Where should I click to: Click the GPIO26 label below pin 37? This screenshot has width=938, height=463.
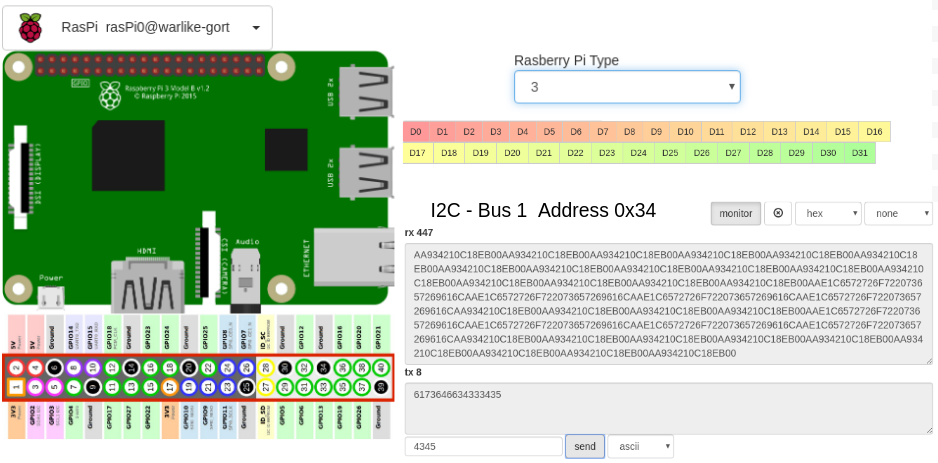[x=361, y=421]
